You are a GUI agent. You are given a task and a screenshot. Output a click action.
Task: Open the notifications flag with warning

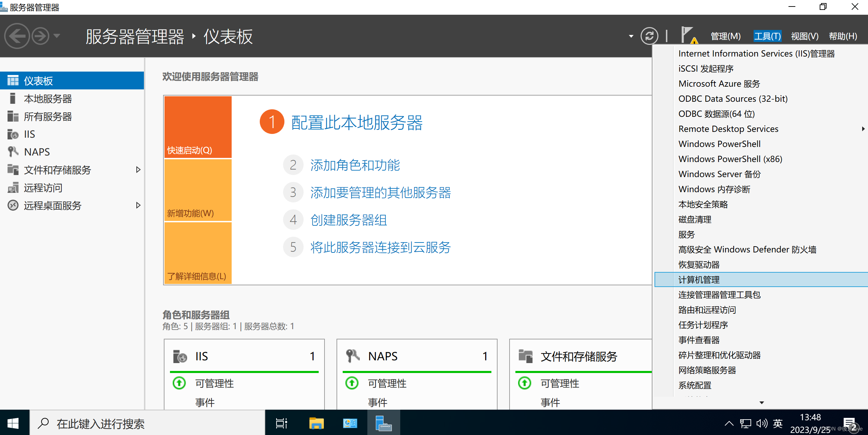(x=689, y=35)
